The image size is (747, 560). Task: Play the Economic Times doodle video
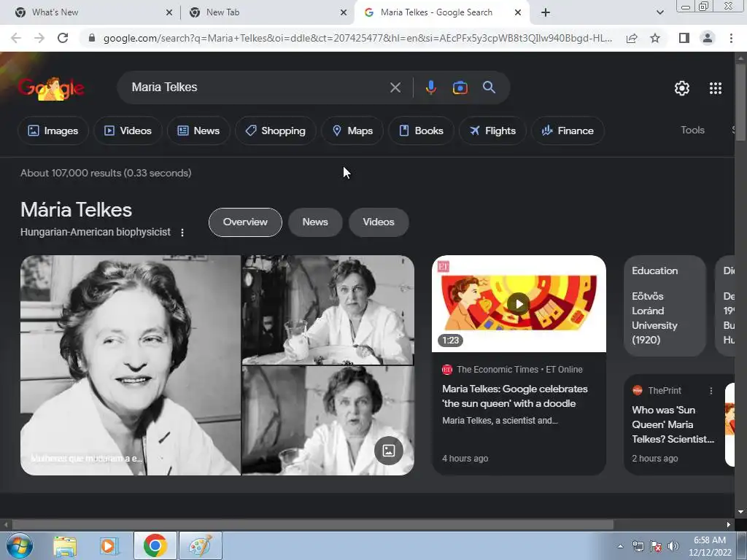pyautogui.click(x=519, y=304)
